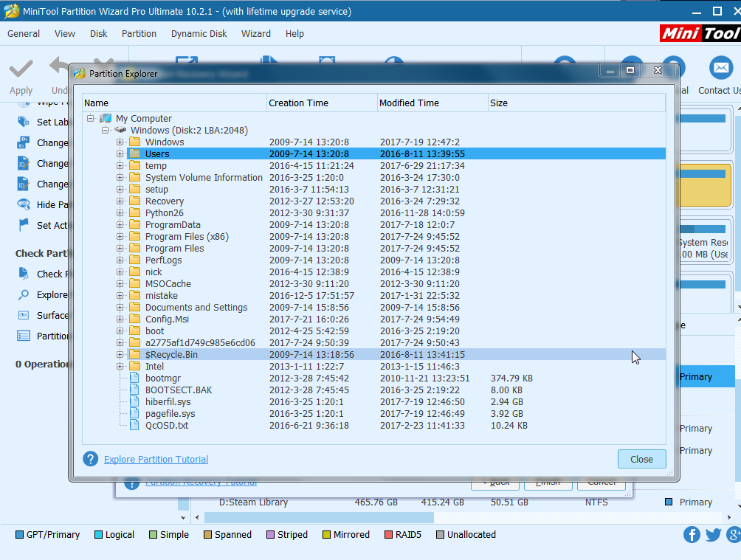This screenshot has width=741, height=560.
Task: Click the RAID5 legend color swatch
Action: (x=388, y=534)
